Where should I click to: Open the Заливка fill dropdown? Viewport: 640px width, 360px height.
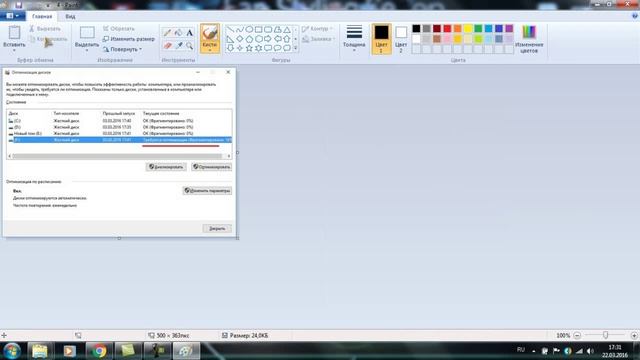point(318,39)
